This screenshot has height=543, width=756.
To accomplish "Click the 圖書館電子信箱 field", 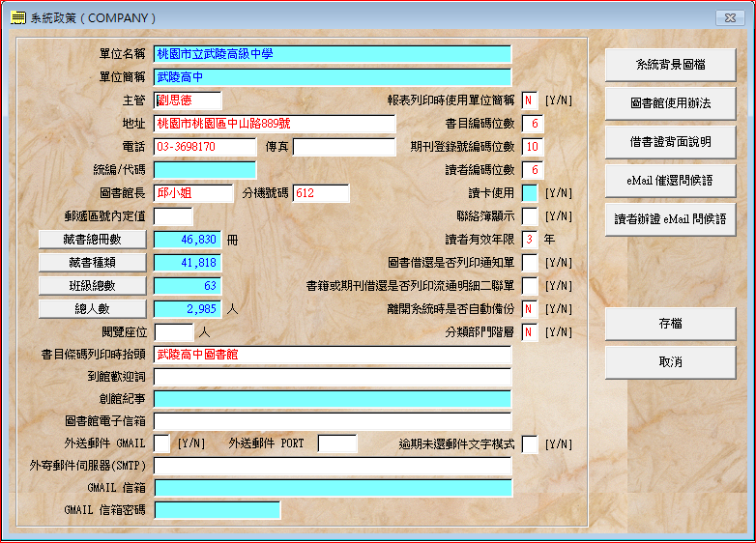I will click(333, 421).
